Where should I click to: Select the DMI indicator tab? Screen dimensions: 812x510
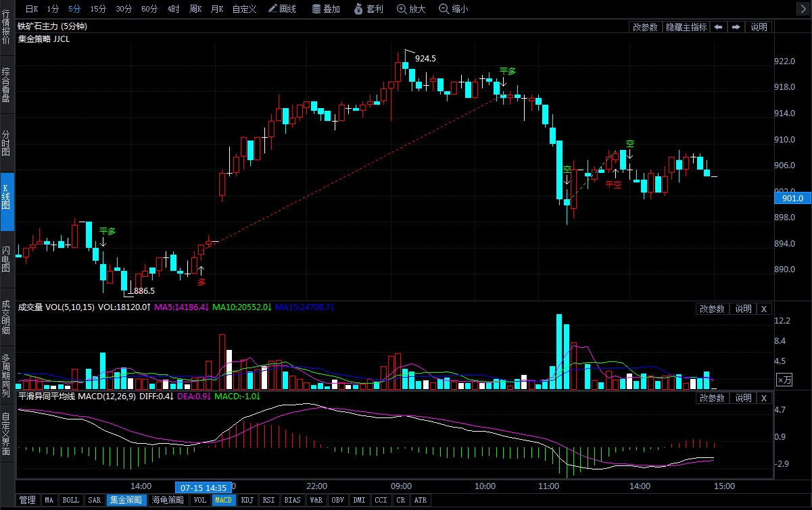coord(359,501)
